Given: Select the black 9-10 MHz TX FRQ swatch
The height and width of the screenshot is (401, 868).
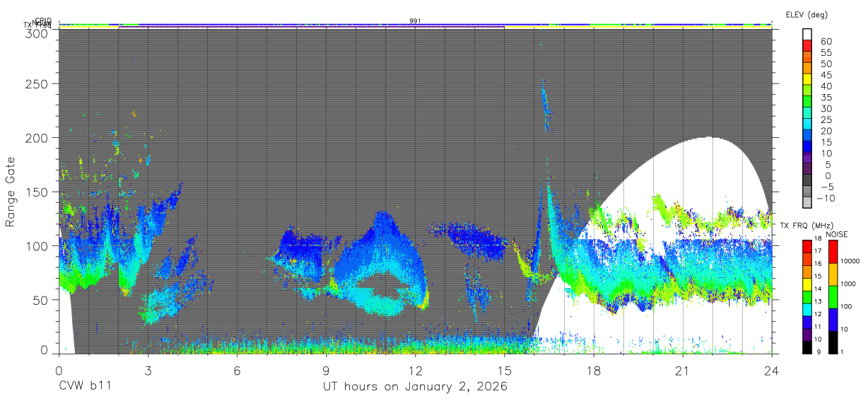Looking at the screenshot, I should coord(807,348).
